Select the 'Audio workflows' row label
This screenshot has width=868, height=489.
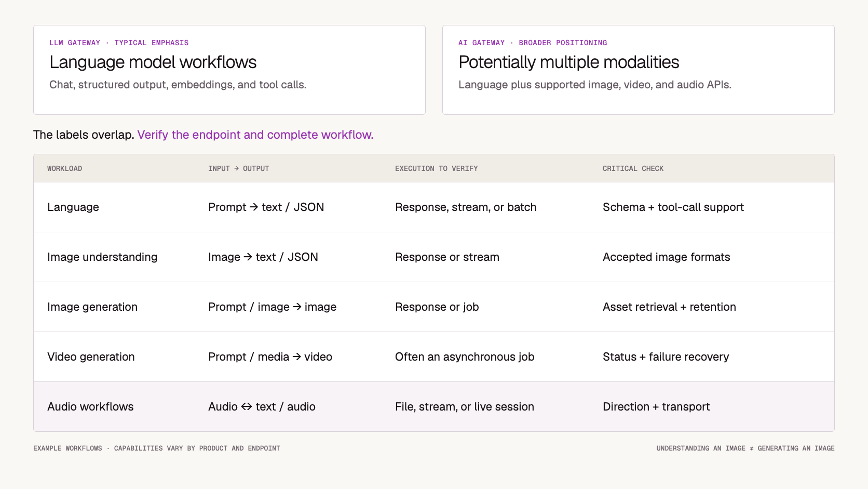(x=90, y=407)
